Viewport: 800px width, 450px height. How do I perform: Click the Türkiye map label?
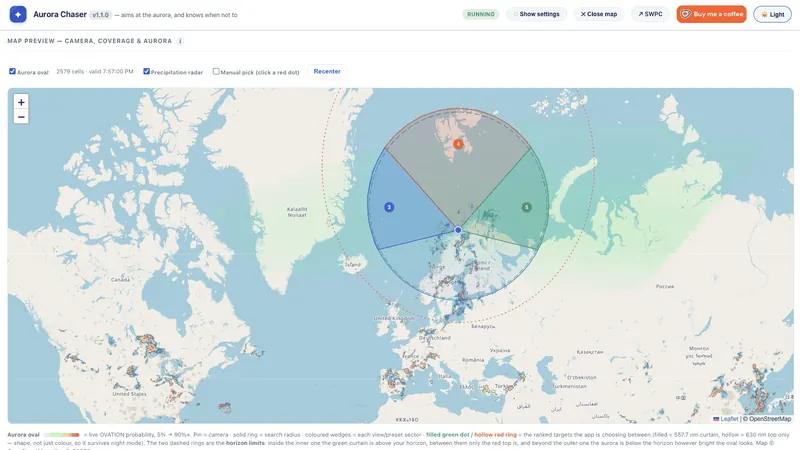(x=505, y=387)
